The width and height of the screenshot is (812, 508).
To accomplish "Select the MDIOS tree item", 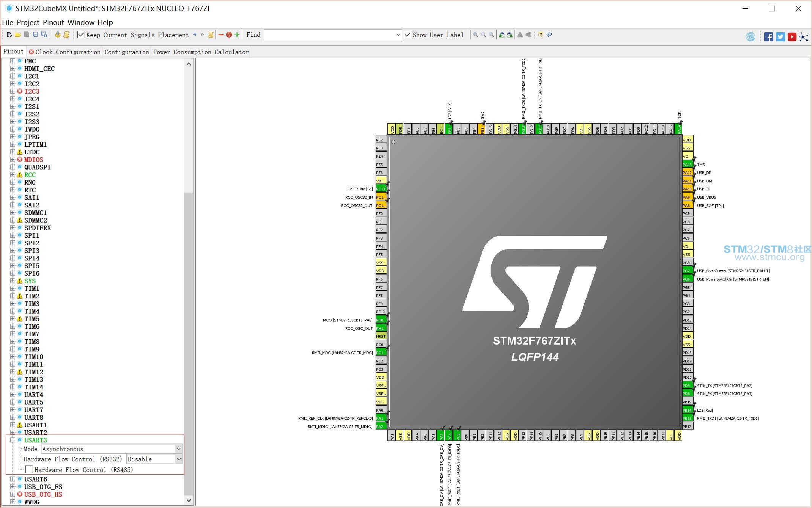I will pos(34,160).
